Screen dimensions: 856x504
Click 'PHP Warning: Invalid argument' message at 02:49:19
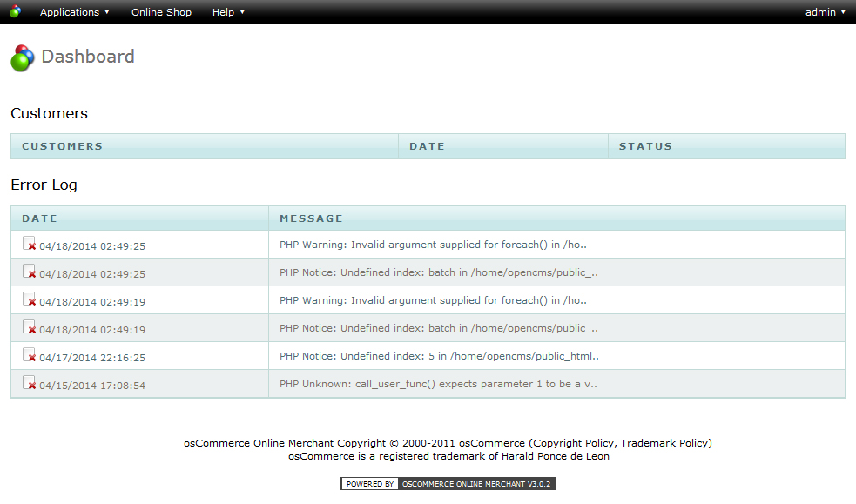(x=433, y=300)
